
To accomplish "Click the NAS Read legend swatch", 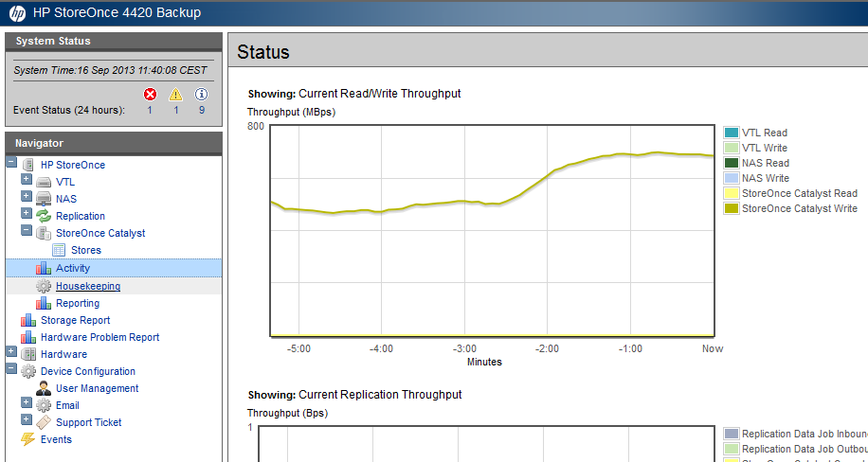I will pos(732,163).
